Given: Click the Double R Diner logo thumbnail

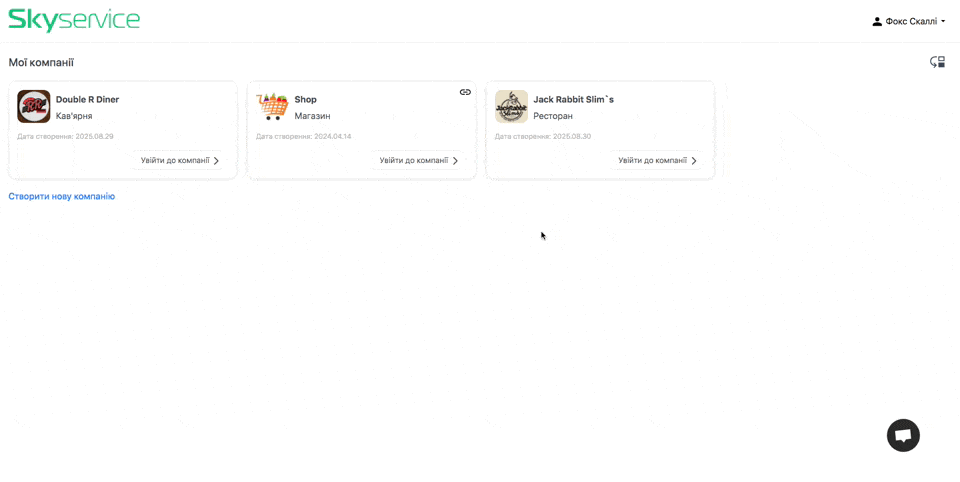Looking at the screenshot, I should (x=34, y=107).
